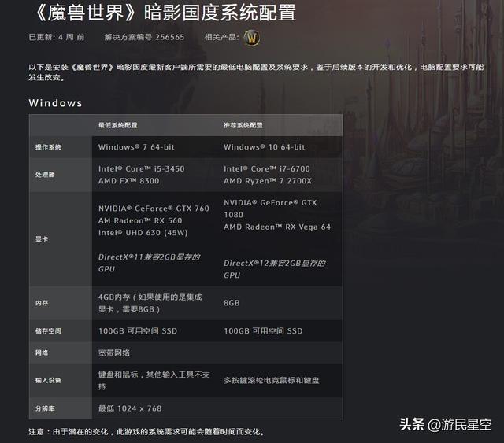
Task: Click the 推荐系统配置 column header
Action: tap(243, 125)
